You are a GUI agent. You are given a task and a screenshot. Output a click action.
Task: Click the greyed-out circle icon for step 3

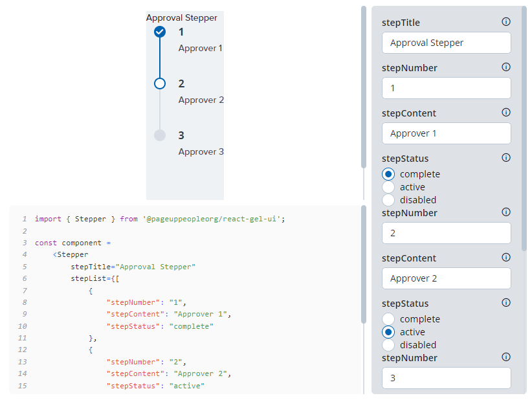(x=160, y=135)
